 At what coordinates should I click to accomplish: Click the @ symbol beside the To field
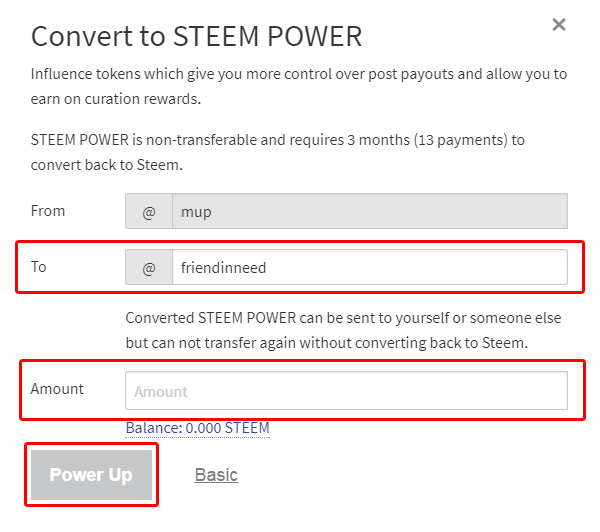click(x=149, y=267)
